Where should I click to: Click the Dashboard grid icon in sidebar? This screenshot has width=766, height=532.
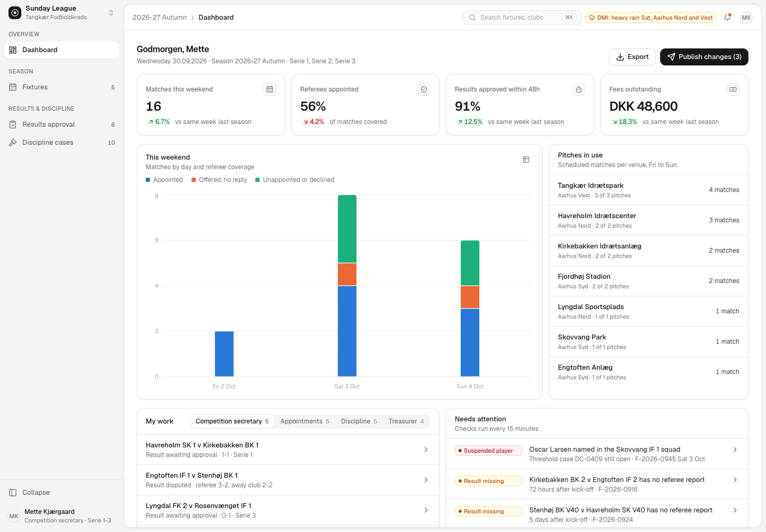point(13,50)
